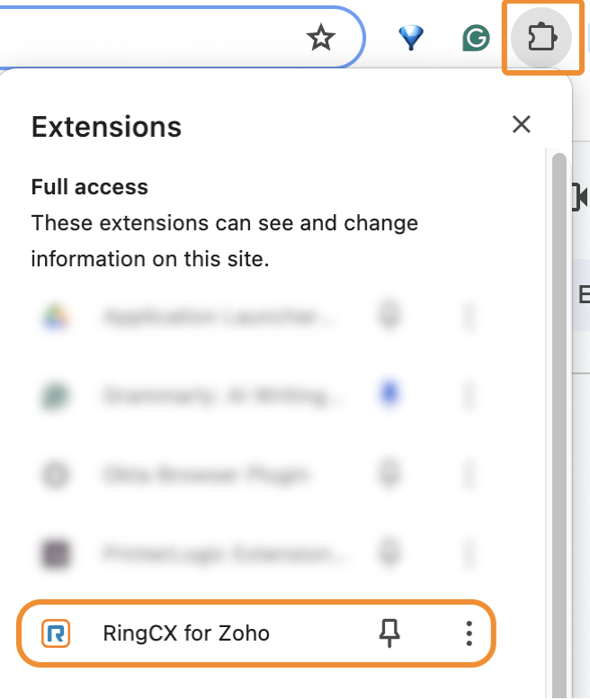Viewport: 590px width, 700px height.
Task: Pin the Okta Browser Plugin extension
Action: [389, 473]
